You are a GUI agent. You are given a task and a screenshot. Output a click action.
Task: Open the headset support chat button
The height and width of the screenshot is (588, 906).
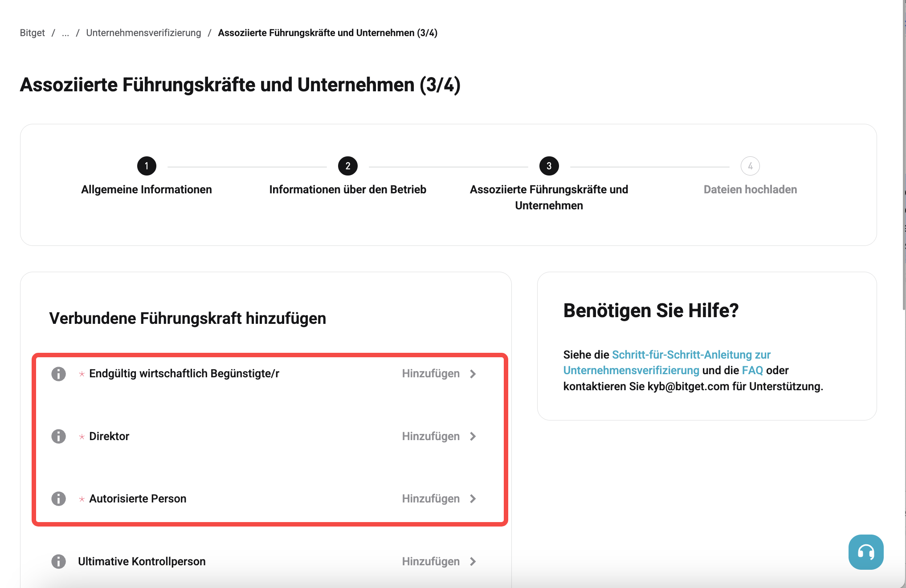(866, 552)
